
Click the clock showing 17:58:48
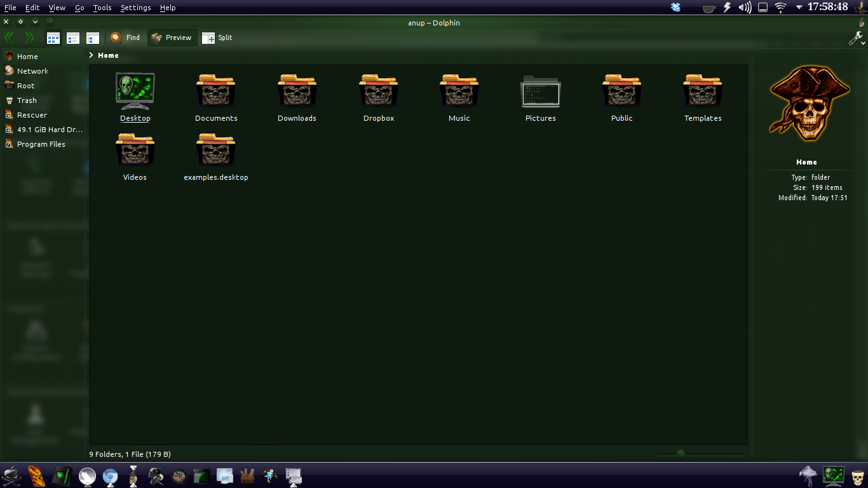[x=827, y=7]
